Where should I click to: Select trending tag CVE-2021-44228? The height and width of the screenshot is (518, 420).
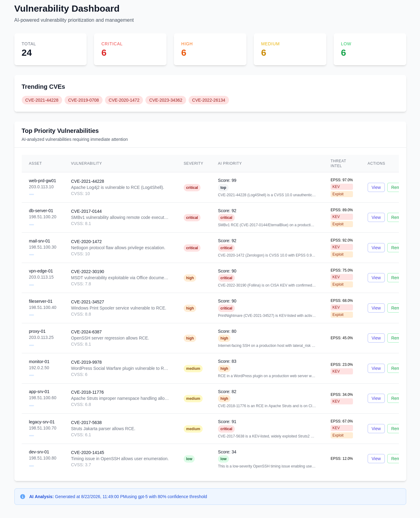(42, 100)
